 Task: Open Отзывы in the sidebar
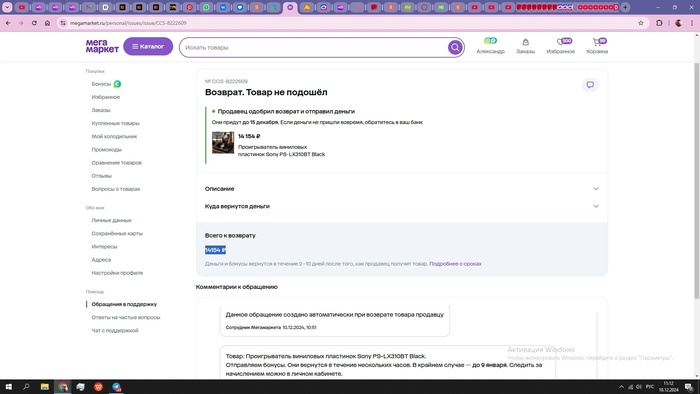pyautogui.click(x=101, y=176)
